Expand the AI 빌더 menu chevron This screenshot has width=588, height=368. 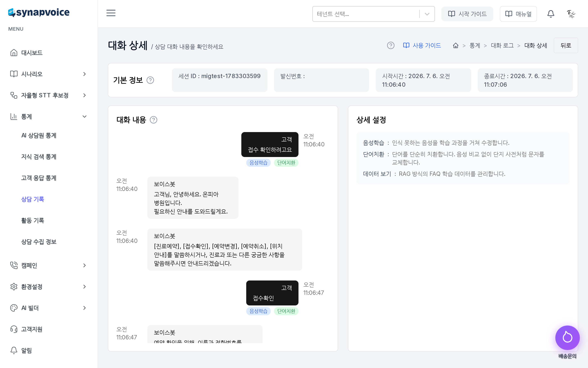[84, 308]
